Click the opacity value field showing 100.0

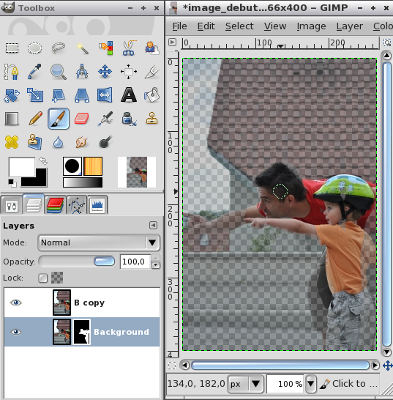coord(135,262)
